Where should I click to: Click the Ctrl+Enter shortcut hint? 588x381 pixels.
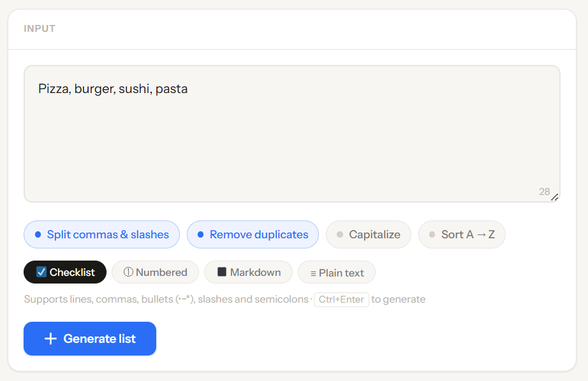(341, 299)
